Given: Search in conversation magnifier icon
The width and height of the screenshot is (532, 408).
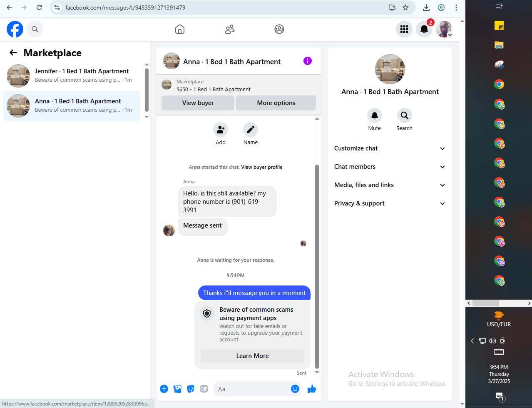Looking at the screenshot, I should (x=404, y=115).
